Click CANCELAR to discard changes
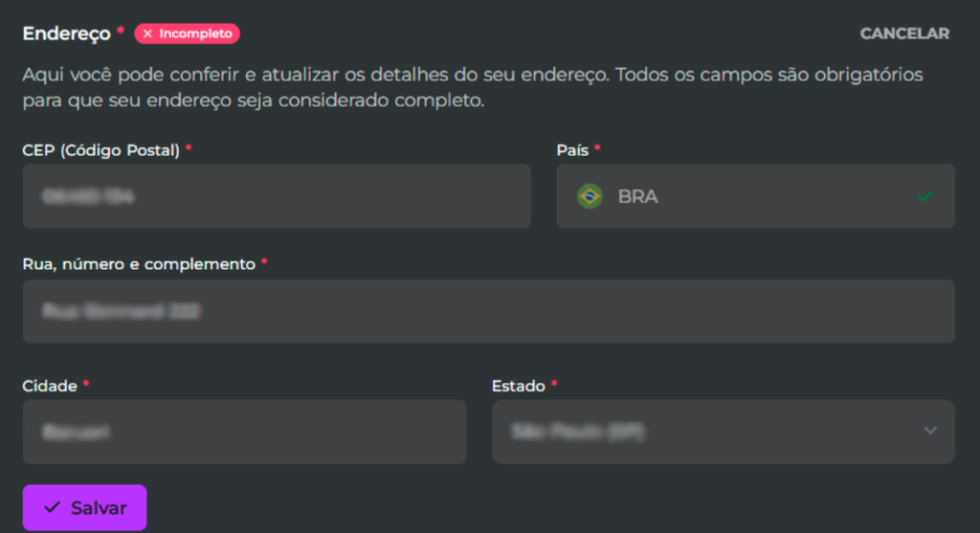The width and height of the screenshot is (980, 533). point(904,33)
